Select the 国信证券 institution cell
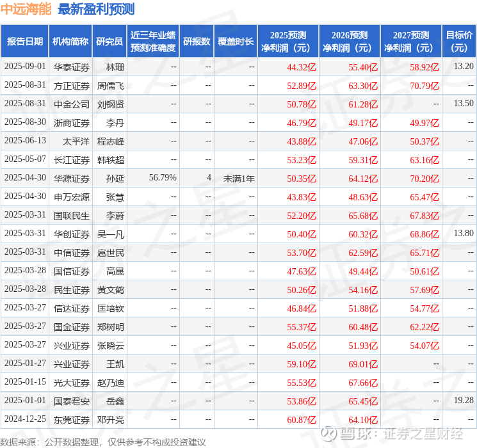 pos(72,271)
